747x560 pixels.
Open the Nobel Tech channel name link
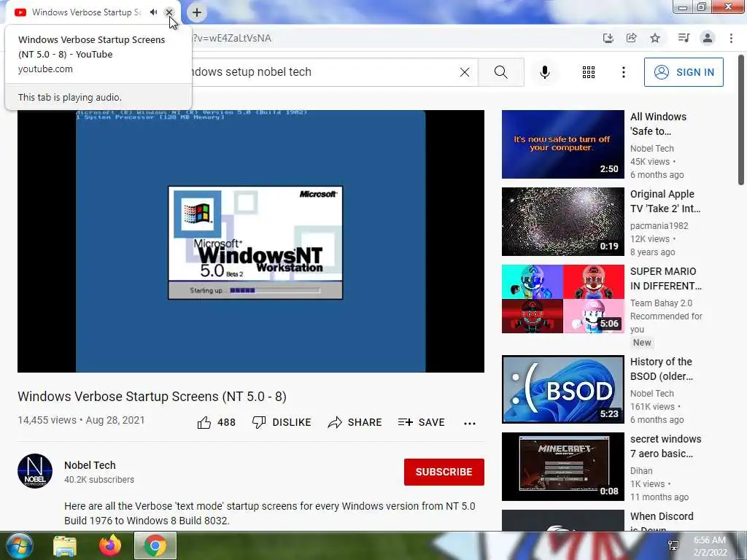click(x=90, y=465)
